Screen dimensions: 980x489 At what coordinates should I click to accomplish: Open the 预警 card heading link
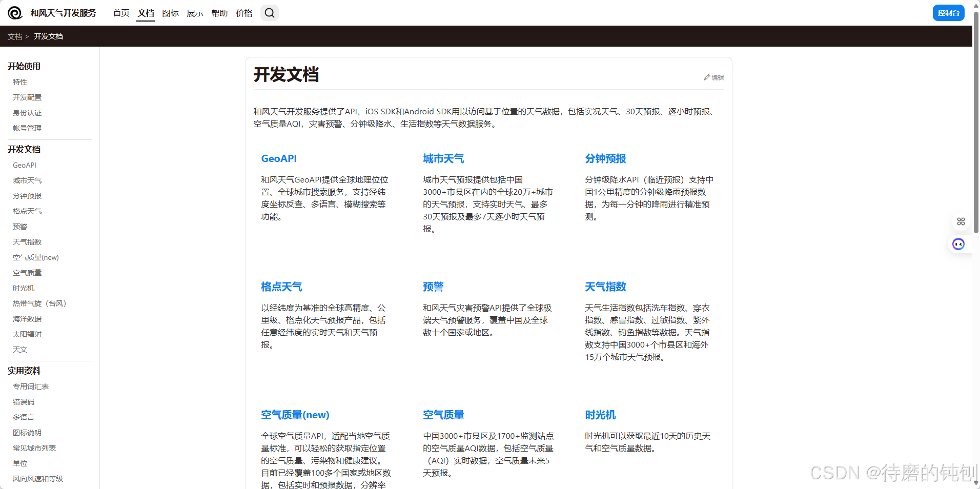point(433,287)
